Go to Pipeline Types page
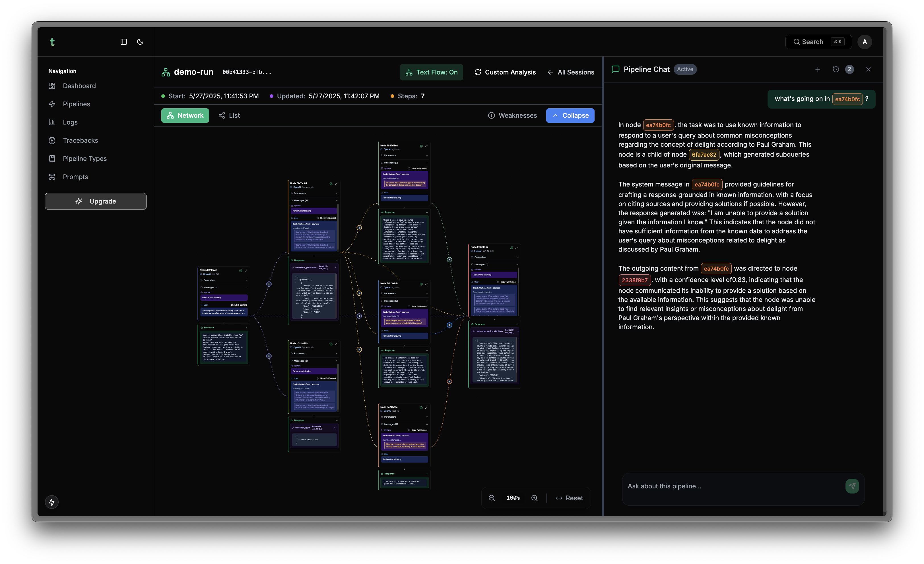Screen dimensions: 924x564 tap(85, 159)
